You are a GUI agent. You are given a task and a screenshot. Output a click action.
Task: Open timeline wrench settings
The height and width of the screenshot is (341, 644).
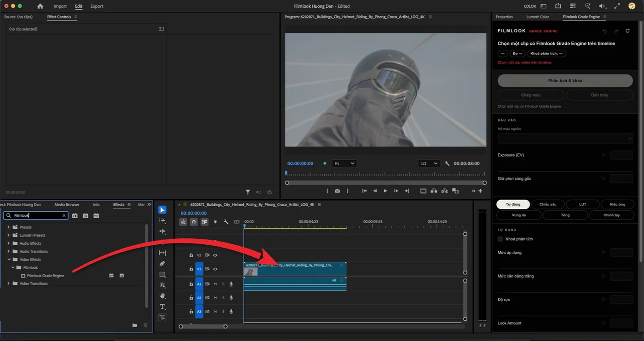[226, 222]
